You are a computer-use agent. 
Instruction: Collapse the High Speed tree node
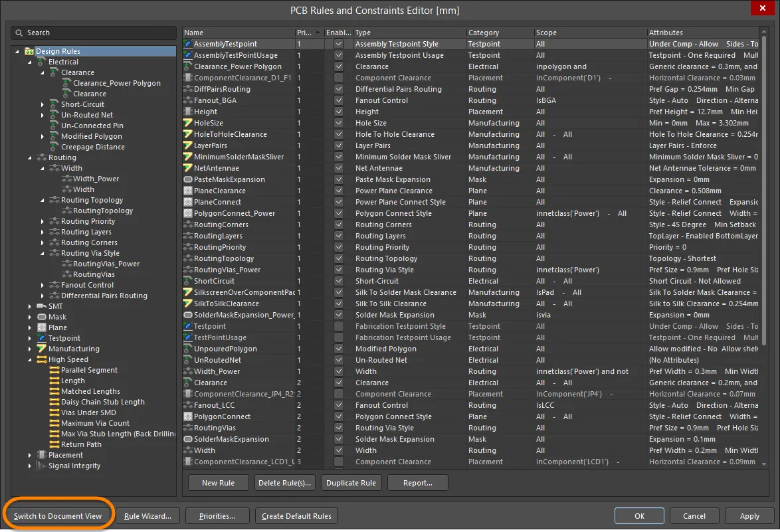[30, 359]
